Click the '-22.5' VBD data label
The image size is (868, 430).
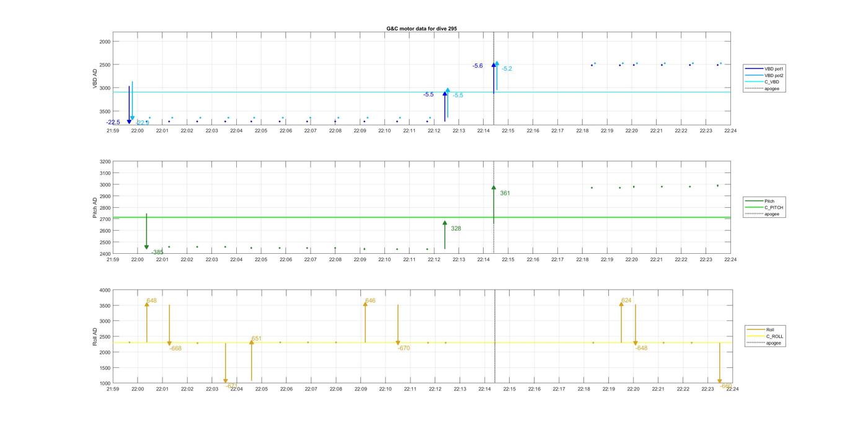coord(113,122)
